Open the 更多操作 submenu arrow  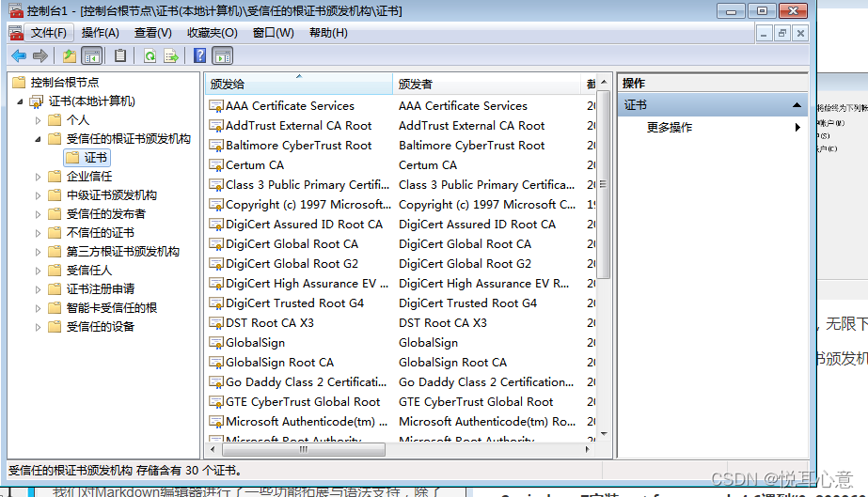coord(797,128)
